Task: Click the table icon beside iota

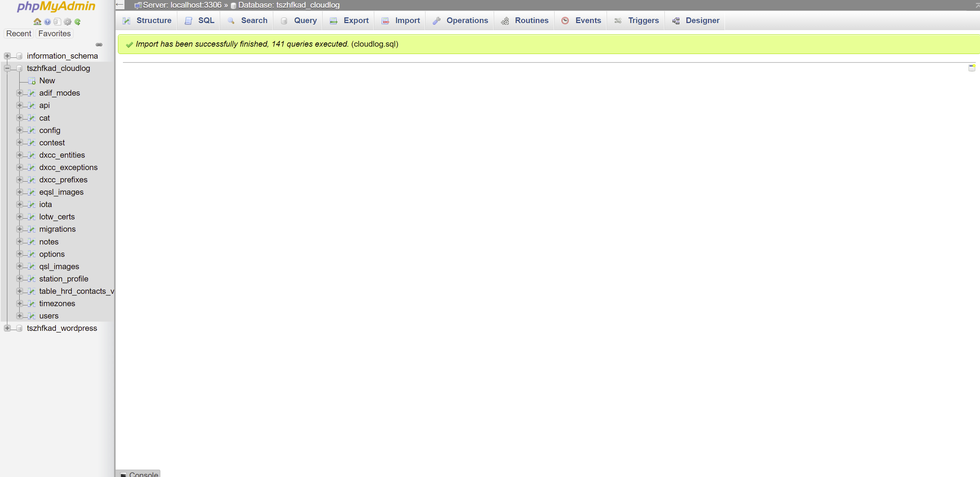Action: click(x=32, y=204)
